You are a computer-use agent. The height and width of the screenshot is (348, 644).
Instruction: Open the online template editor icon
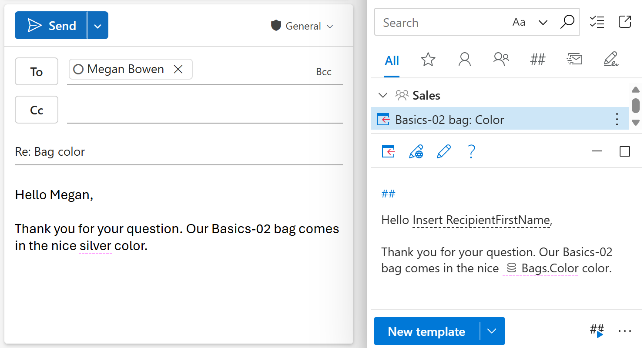[416, 151]
